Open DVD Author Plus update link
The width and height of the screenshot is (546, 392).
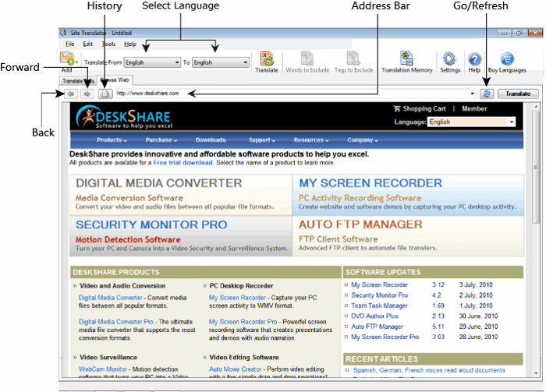tap(374, 316)
